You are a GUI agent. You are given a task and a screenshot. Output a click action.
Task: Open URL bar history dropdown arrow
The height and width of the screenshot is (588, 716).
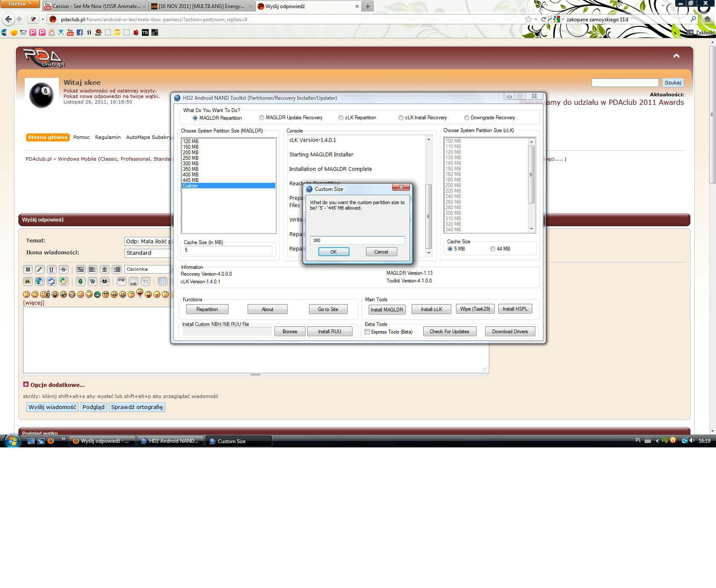(536, 19)
